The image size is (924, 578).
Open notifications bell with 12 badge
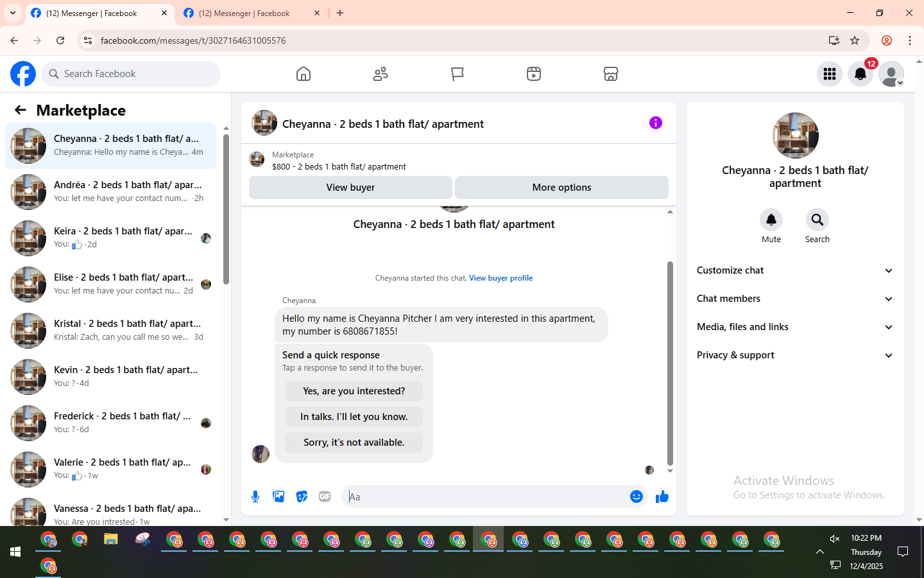pyautogui.click(x=860, y=74)
